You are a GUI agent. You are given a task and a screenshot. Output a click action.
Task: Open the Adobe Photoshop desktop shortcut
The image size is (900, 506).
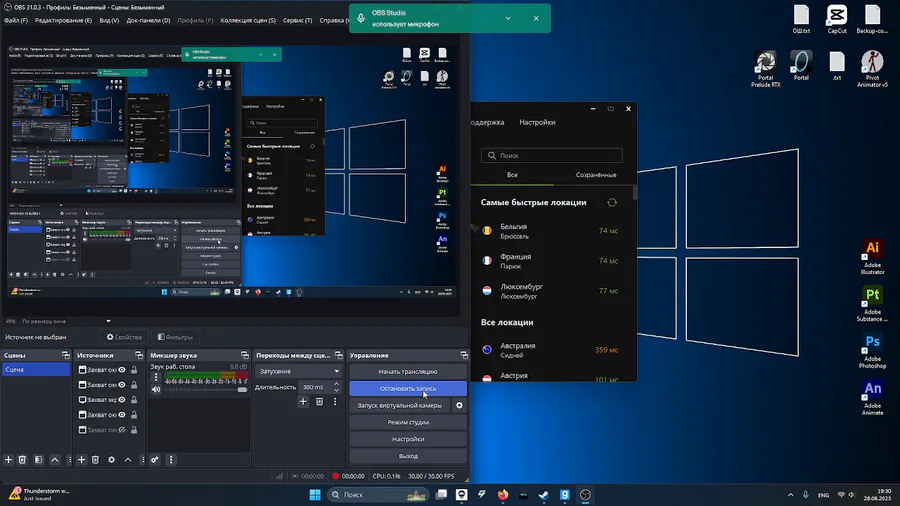(x=872, y=351)
